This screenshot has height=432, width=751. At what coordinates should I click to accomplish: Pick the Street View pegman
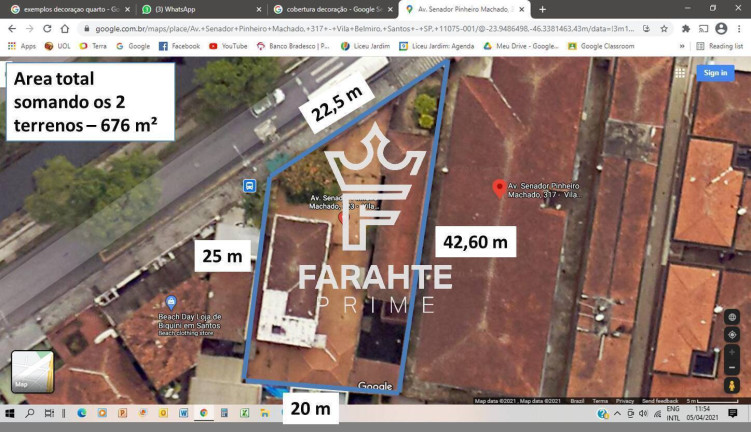[732, 385]
